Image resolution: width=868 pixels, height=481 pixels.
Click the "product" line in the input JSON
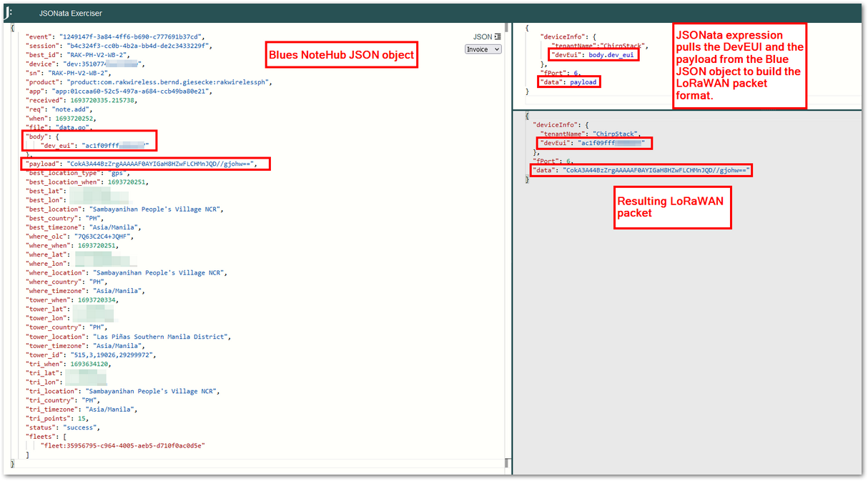[x=148, y=81]
